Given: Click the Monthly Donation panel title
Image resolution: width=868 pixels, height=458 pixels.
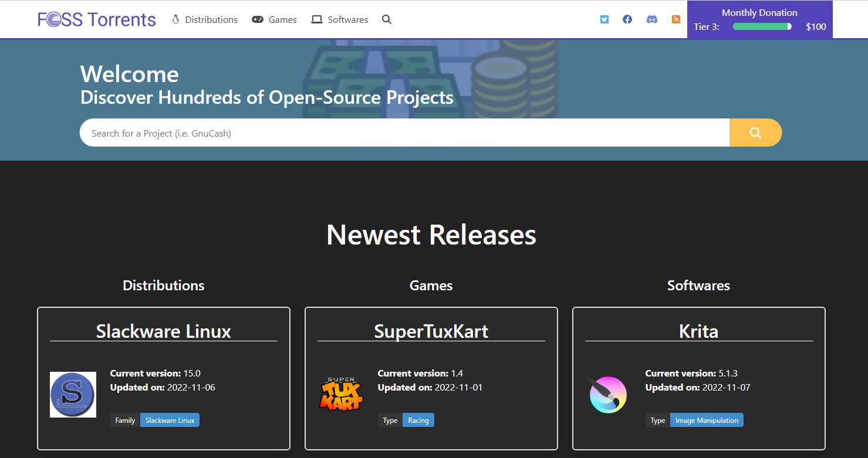Looking at the screenshot, I should coord(759,12).
